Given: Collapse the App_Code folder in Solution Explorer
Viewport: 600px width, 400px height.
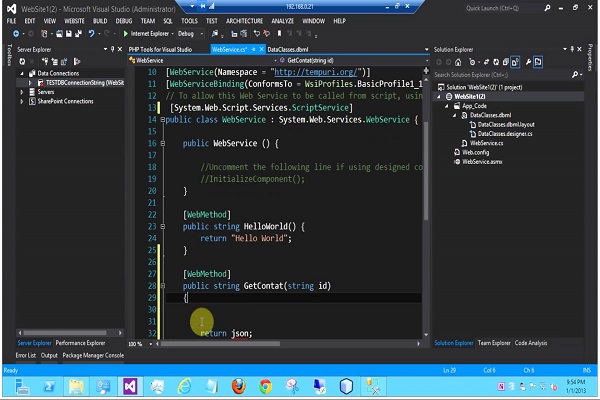Looking at the screenshot, I should (447, 106).
